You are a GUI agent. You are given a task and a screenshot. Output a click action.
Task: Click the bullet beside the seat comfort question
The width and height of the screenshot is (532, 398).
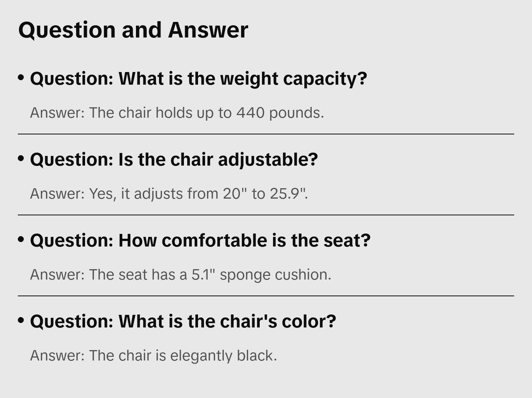(x=21, y=239)
